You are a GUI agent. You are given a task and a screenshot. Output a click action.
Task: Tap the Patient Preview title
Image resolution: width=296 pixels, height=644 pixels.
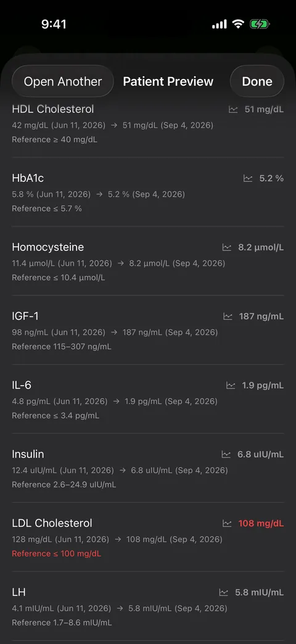(168, 81)
